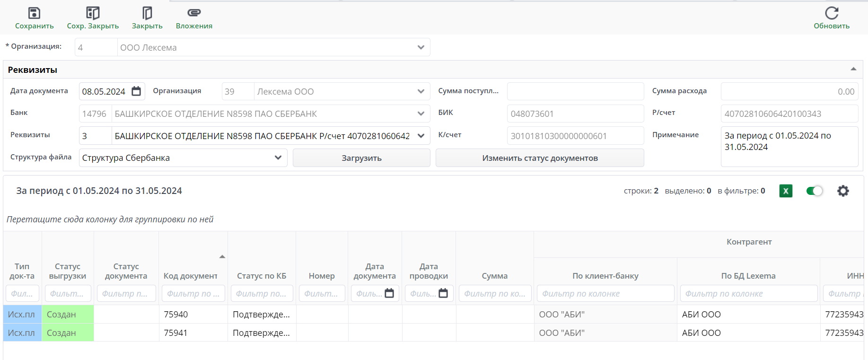Sort by Код документ column header

(x=191, y=276)
